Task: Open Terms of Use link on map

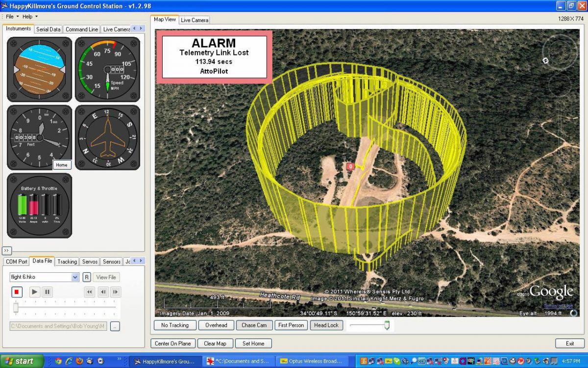Action: click(x=558, y=306)
